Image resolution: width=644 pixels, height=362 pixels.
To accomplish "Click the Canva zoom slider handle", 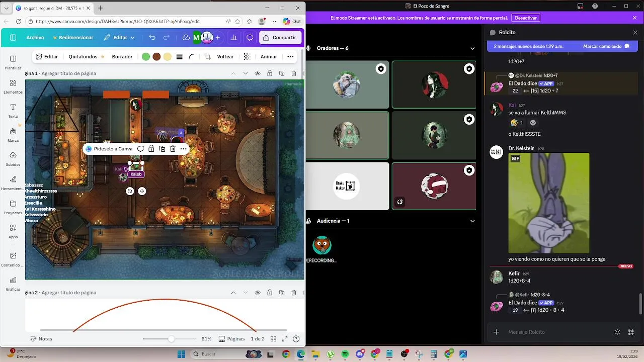I will coord(171,339).
